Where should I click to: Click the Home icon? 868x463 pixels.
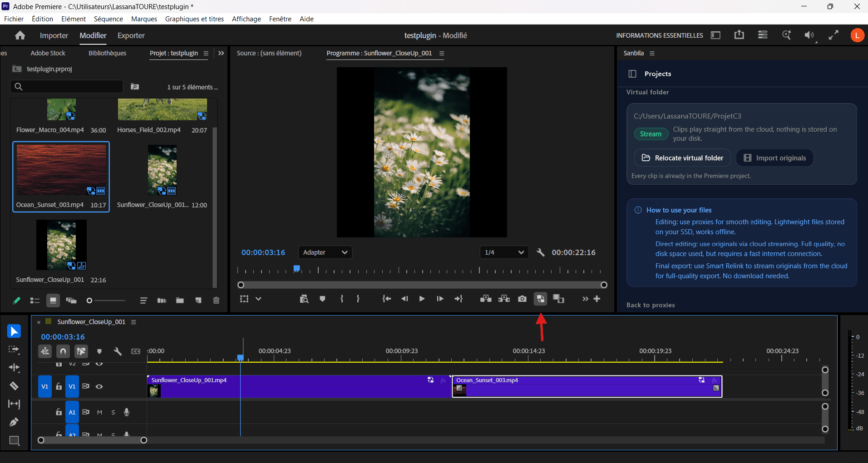pos(20,35)
